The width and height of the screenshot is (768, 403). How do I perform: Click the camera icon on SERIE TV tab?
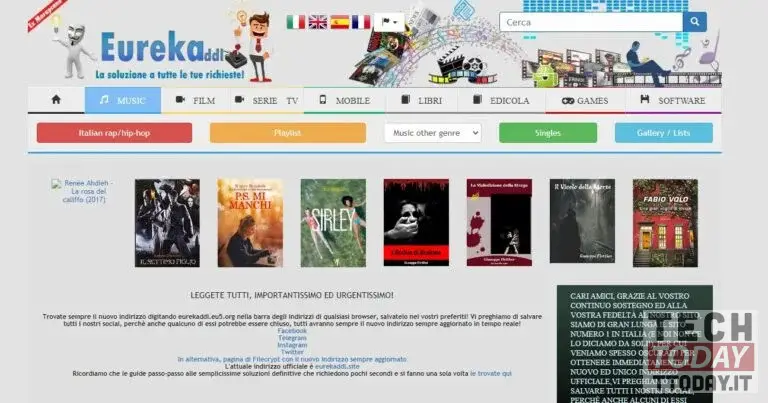[x=240, y=99]
